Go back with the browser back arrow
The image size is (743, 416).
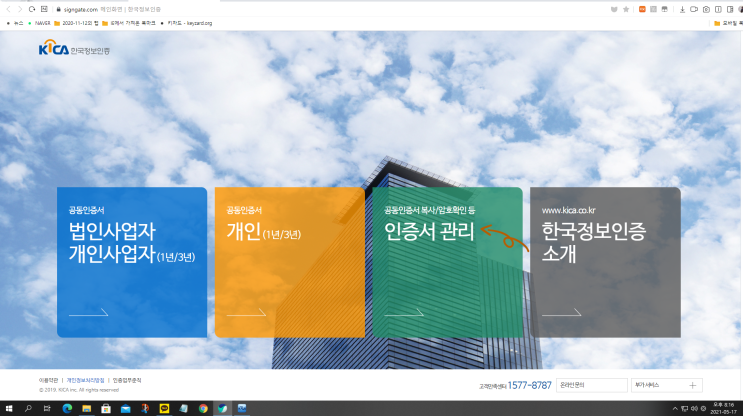[x=8, y=9]
